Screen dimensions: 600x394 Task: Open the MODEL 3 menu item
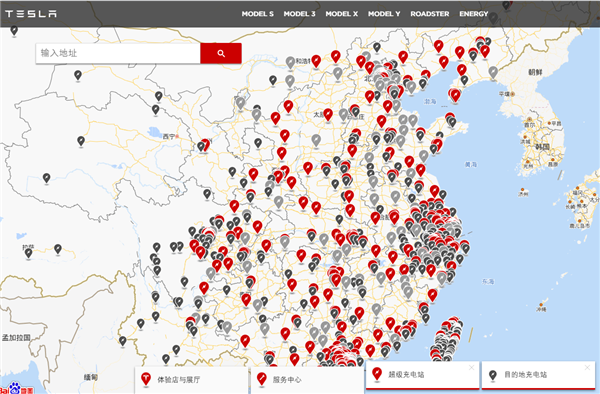(299, 14)
